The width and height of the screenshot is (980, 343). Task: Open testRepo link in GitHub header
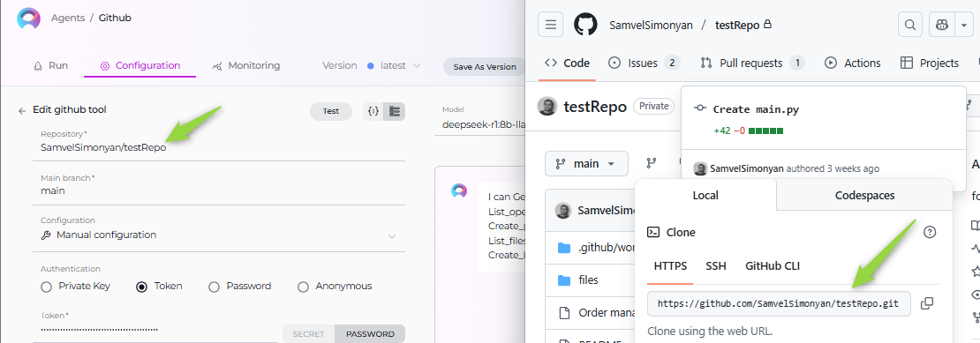tap(737, 25)
